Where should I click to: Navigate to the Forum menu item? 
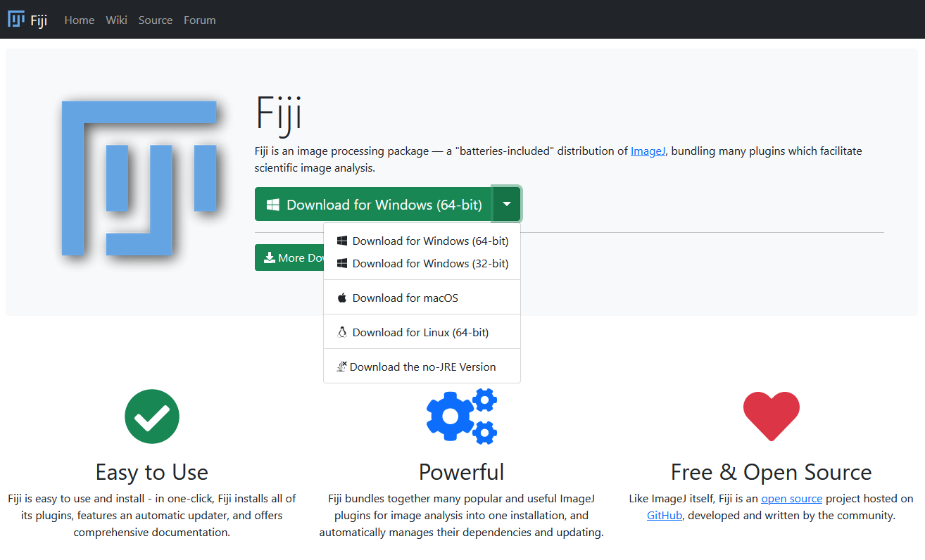(199, 20)
